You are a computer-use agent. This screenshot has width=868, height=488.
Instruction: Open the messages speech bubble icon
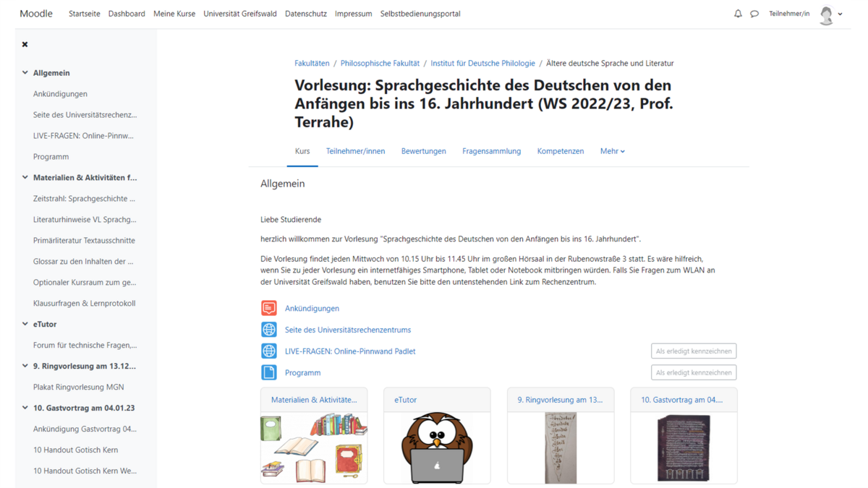[x=754, y=14]
